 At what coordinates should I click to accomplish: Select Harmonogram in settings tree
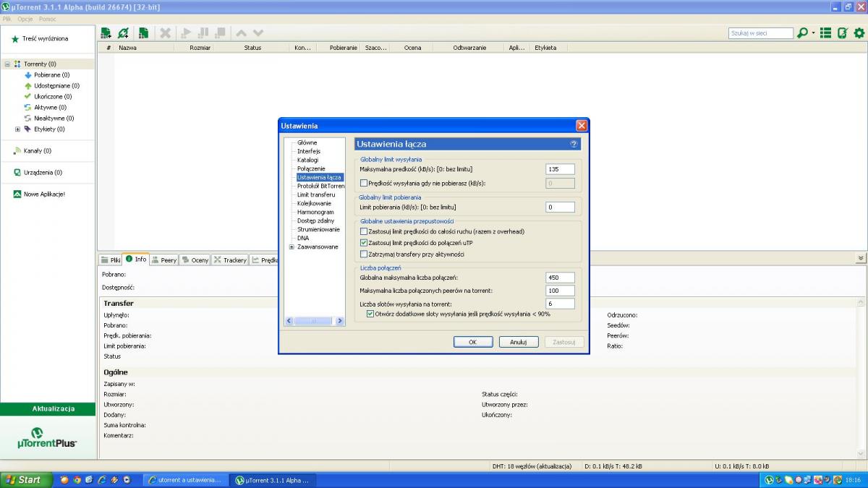tap(315, 212)
